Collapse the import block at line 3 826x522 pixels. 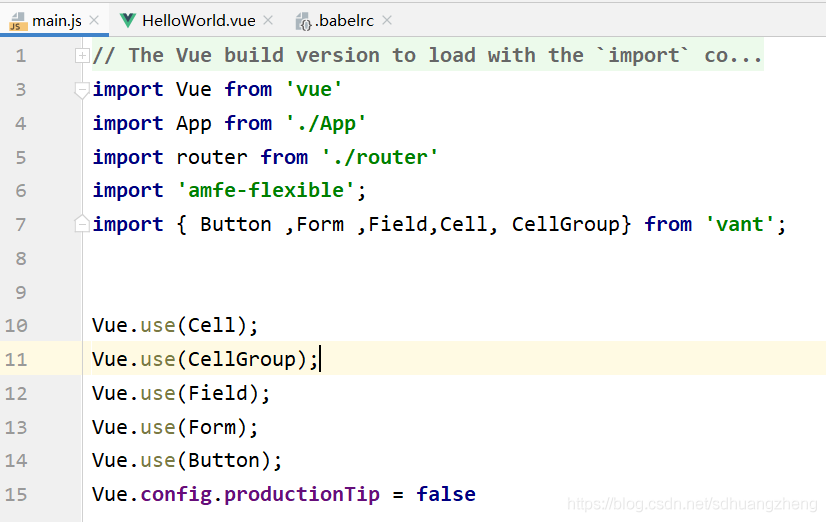tap(82, 90)
